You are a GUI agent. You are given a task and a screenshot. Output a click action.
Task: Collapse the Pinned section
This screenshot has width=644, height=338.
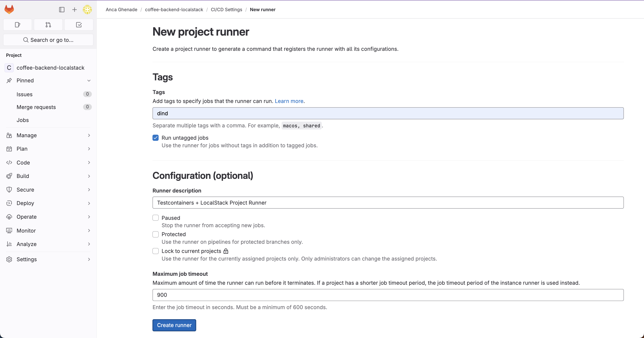[89, 81]
